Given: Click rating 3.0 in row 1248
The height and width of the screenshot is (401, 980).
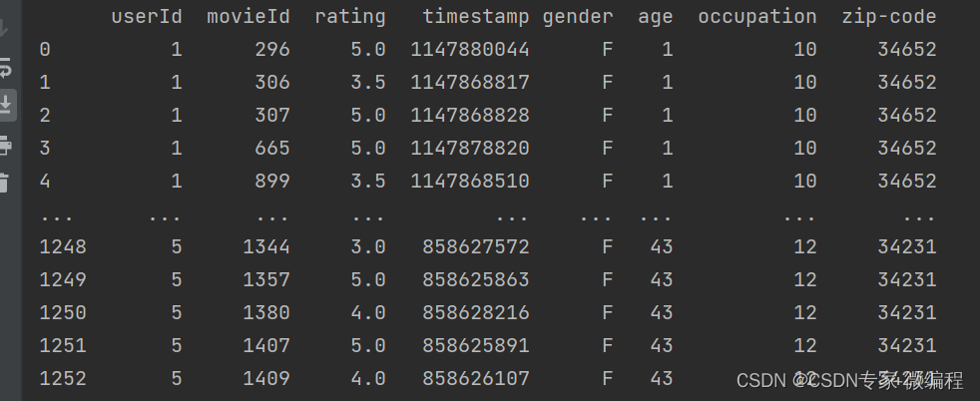Looking at the screenshot, I should point(368,246).
